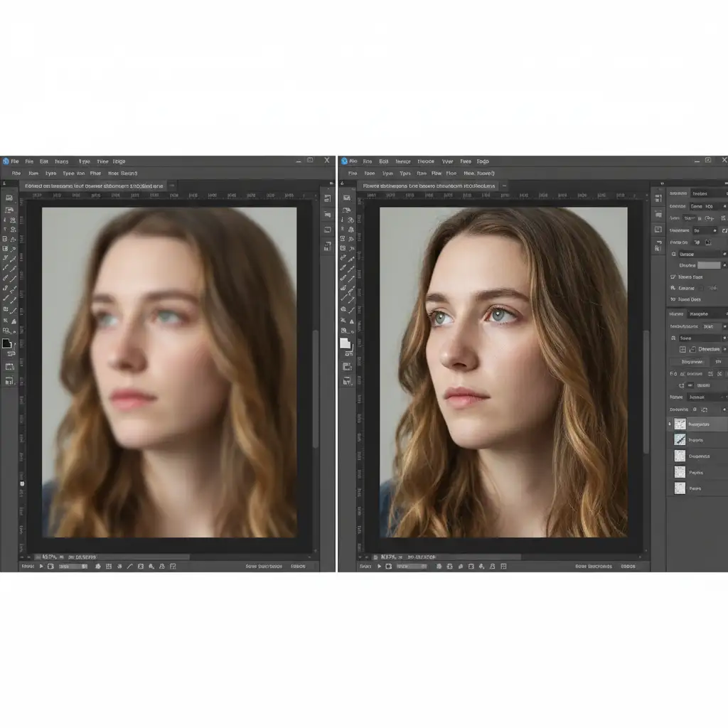Expand the arrow beside the first layer

670,424
